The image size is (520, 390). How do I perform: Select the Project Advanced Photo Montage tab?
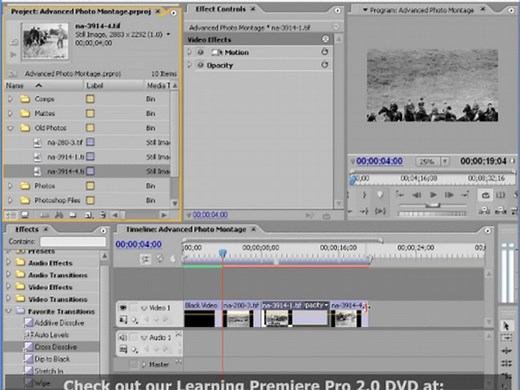81,11
